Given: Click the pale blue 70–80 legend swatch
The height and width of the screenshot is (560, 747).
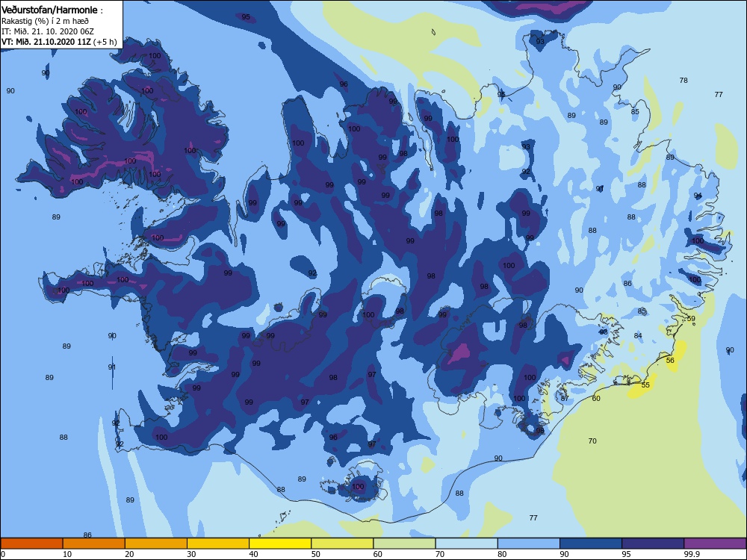Looking at the screenshot, I should click(x=466, y=544).
